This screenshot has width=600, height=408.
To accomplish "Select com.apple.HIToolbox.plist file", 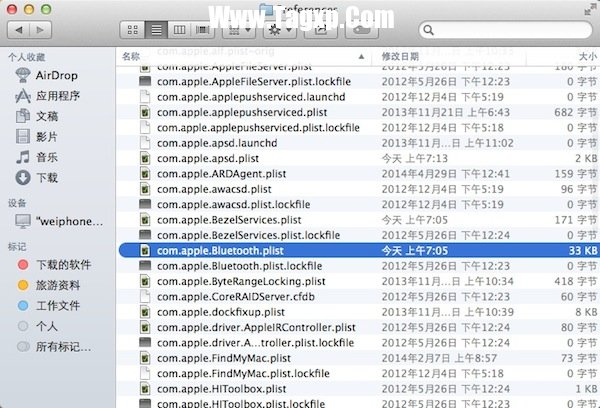I will coord(222,389).
